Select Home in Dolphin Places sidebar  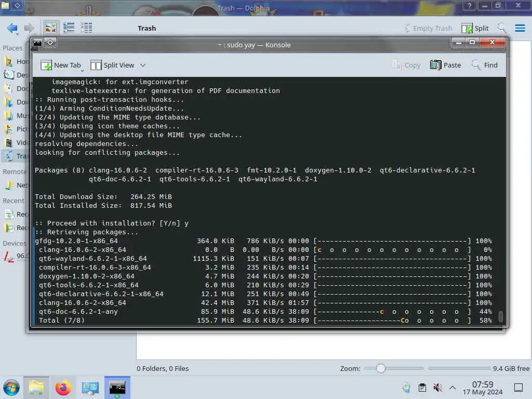16,61
